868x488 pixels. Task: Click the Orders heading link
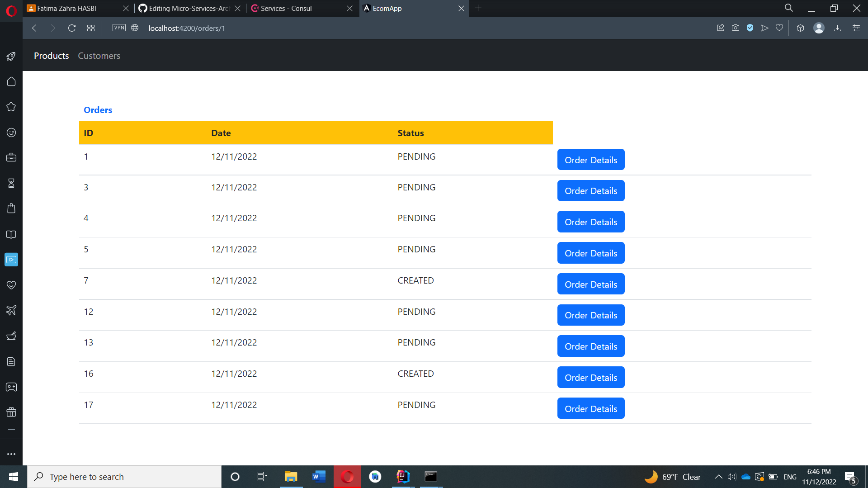point(98,110)
